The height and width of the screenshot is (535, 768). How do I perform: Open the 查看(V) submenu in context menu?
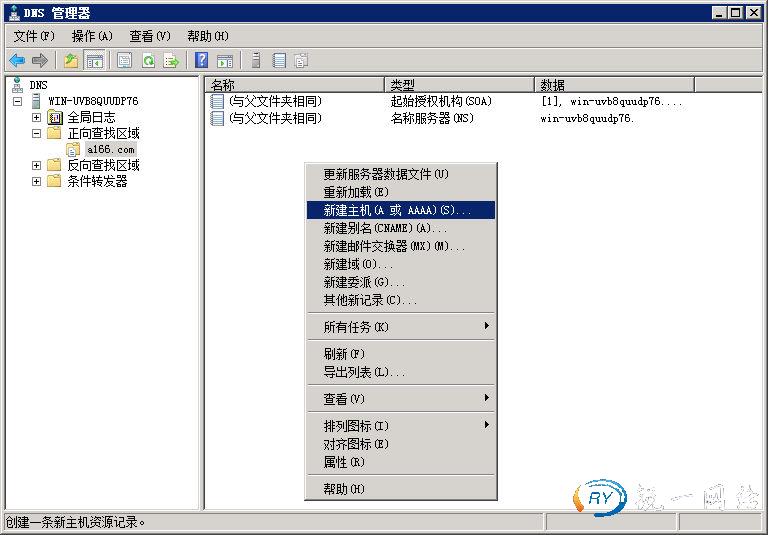click(x=401, y=399)
